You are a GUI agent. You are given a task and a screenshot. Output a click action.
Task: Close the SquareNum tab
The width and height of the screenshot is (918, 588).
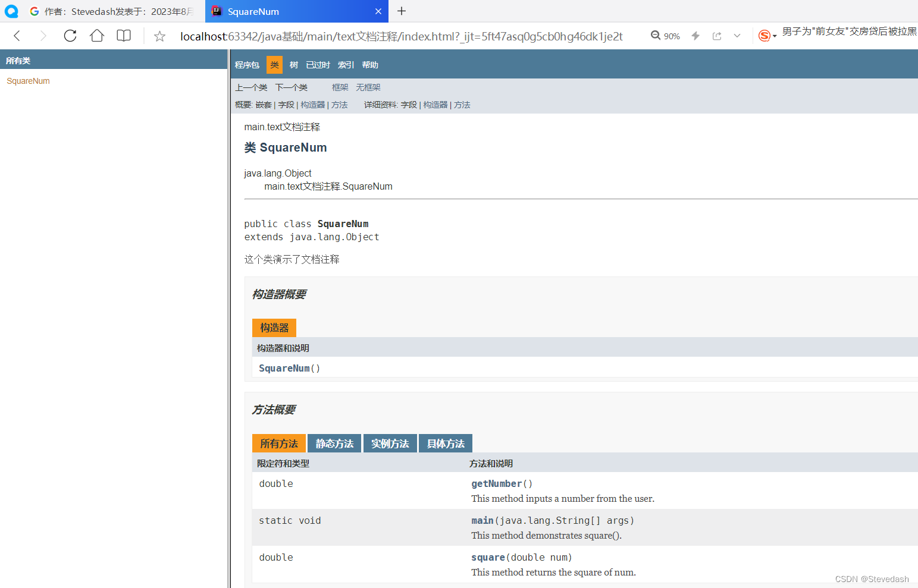(x=378, y=11)
